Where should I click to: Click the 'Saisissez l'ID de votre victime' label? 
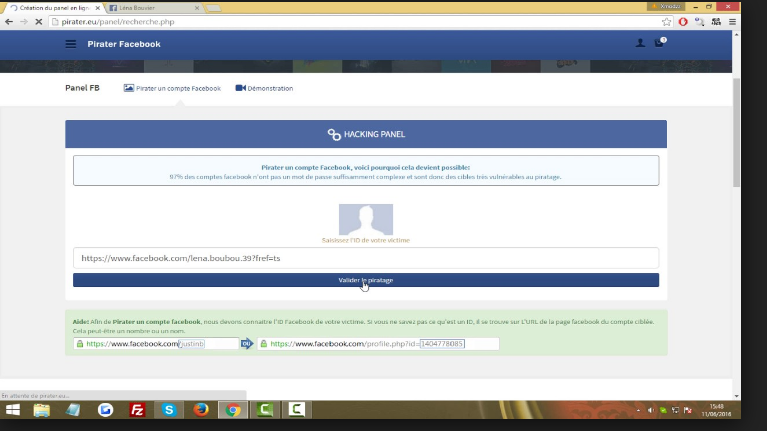(x=366, y=240)
